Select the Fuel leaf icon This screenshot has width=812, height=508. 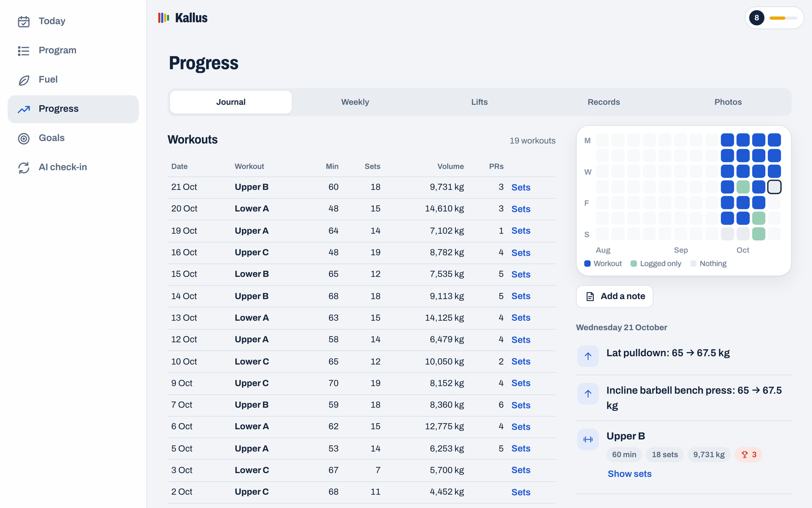[24, 80]
